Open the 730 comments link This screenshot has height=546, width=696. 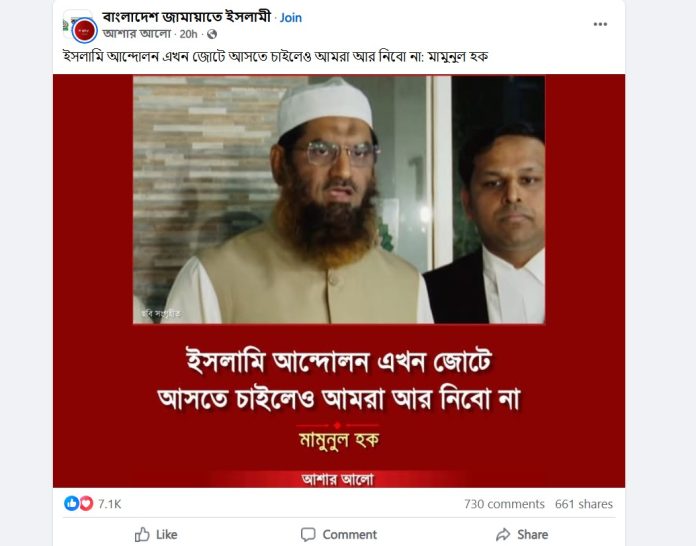tap(504, 504)
